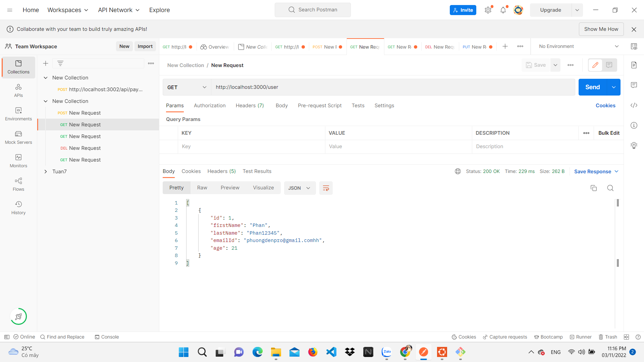Image resolution: width=644 pixels, height=362 pixels.
Task: Copy the response body
Action: 594,188
